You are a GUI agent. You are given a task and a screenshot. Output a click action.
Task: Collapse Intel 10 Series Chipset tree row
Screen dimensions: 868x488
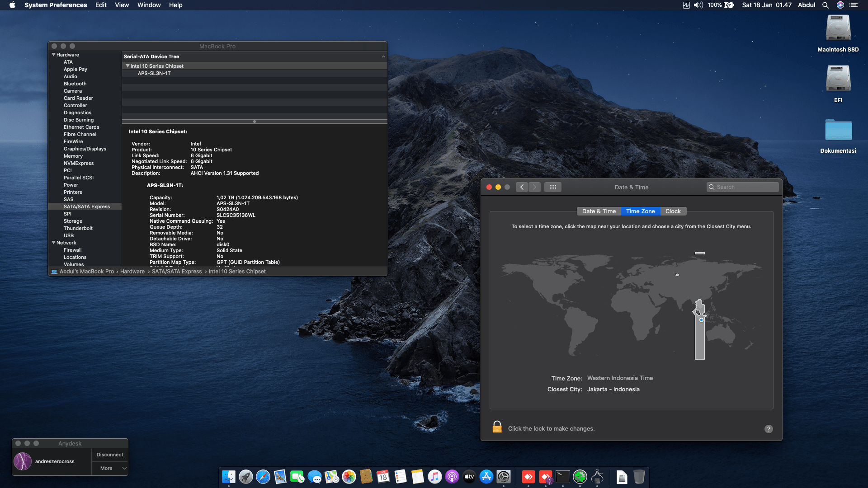click(127, 66)
